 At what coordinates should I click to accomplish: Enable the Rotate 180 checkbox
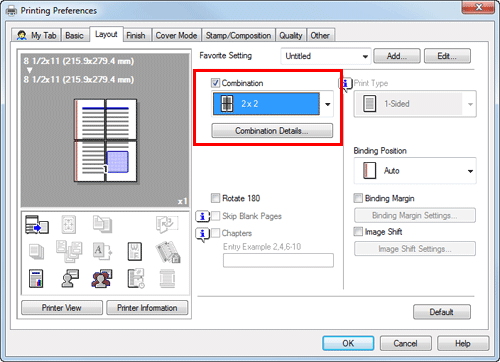point(215,198)
